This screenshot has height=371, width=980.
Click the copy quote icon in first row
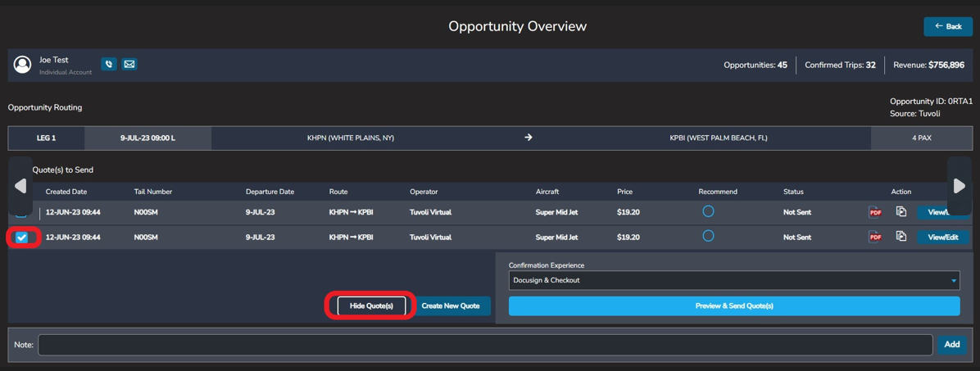(x=901, y=211)
